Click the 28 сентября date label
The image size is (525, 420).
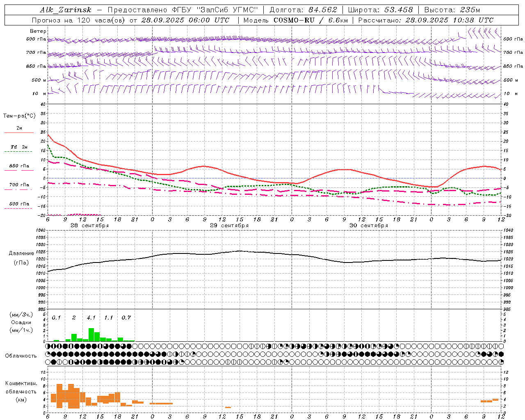pyautogui.click(x=89, y=226)
